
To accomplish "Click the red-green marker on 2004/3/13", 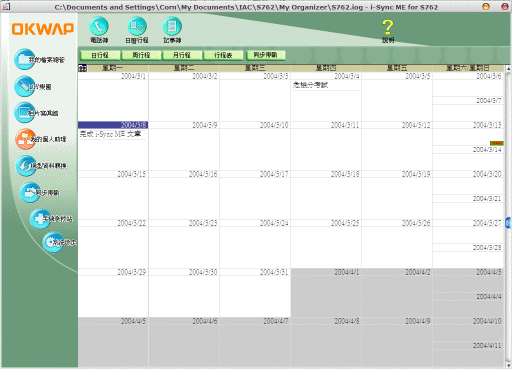I will click(x=496, y=143).
